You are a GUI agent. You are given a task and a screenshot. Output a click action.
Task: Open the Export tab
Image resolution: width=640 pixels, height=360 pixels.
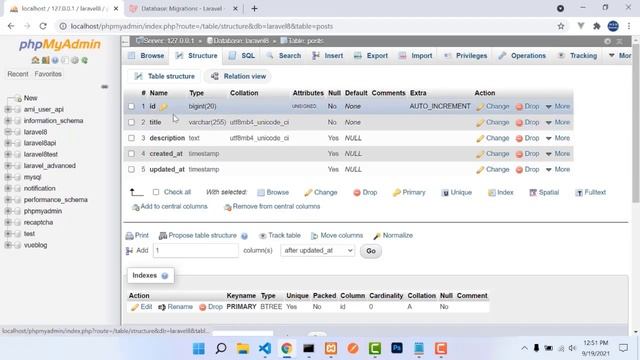tap(371, 56)
